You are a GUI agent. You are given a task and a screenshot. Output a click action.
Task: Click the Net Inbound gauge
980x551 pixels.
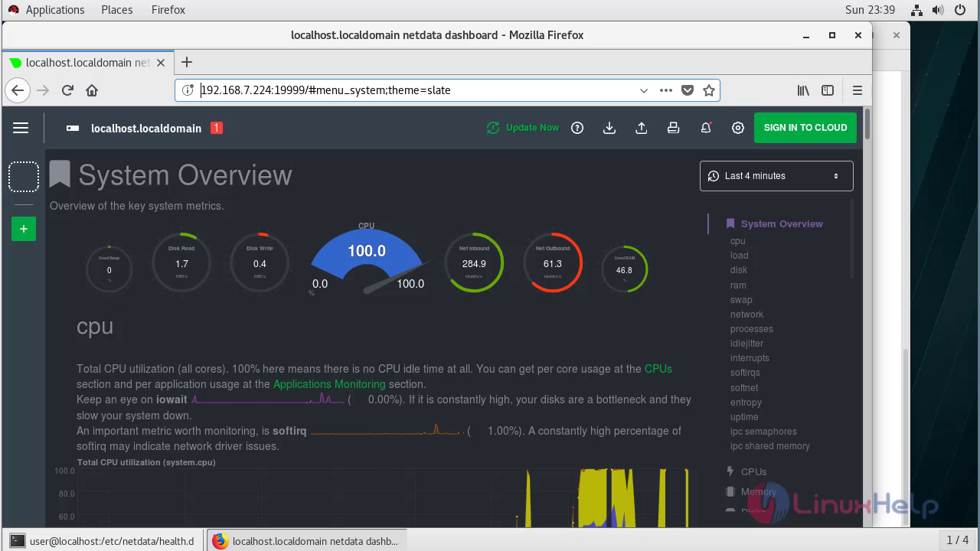(x=474, y=262)
